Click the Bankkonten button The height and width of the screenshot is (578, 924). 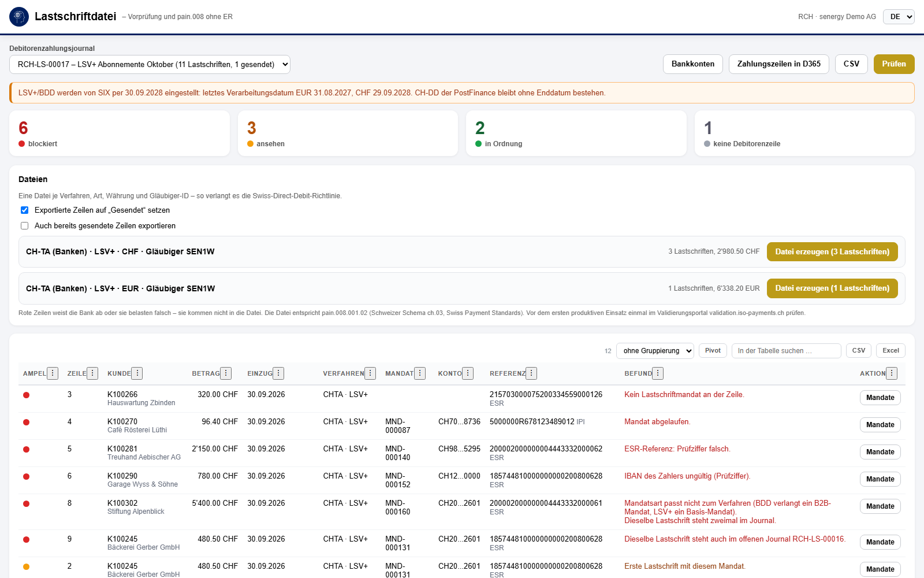click(x=693, y=64)
